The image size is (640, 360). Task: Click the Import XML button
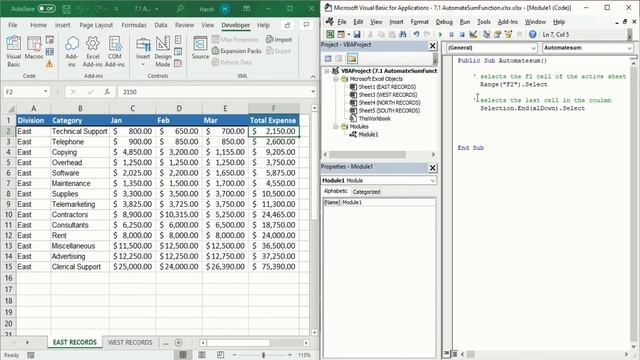(x=279, y=40)
